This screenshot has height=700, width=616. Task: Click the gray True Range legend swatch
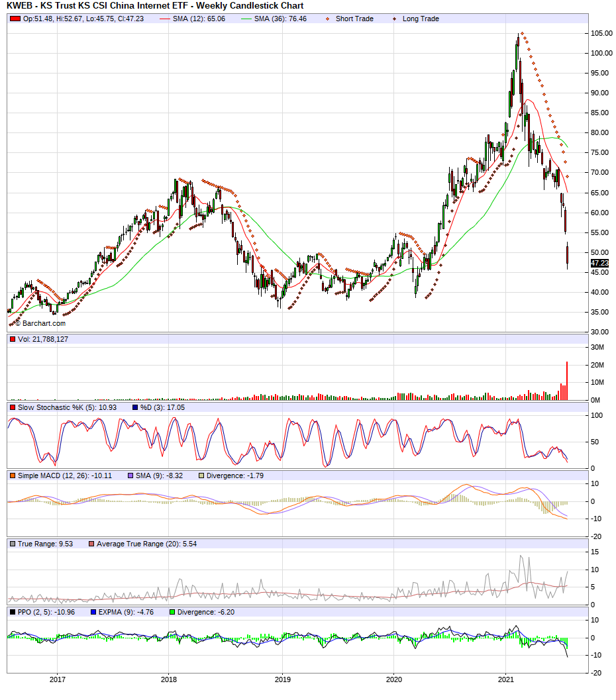(x=13, y=544)
